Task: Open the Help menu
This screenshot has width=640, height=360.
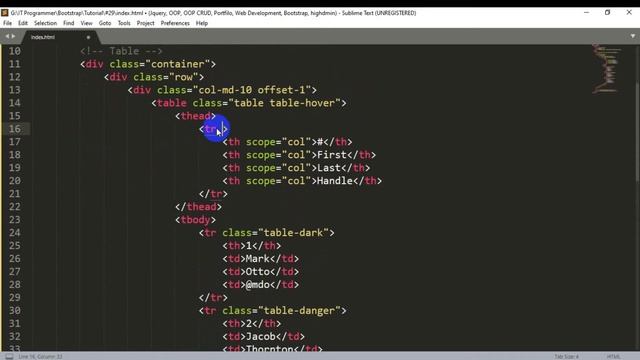Action: click(202, 23)
